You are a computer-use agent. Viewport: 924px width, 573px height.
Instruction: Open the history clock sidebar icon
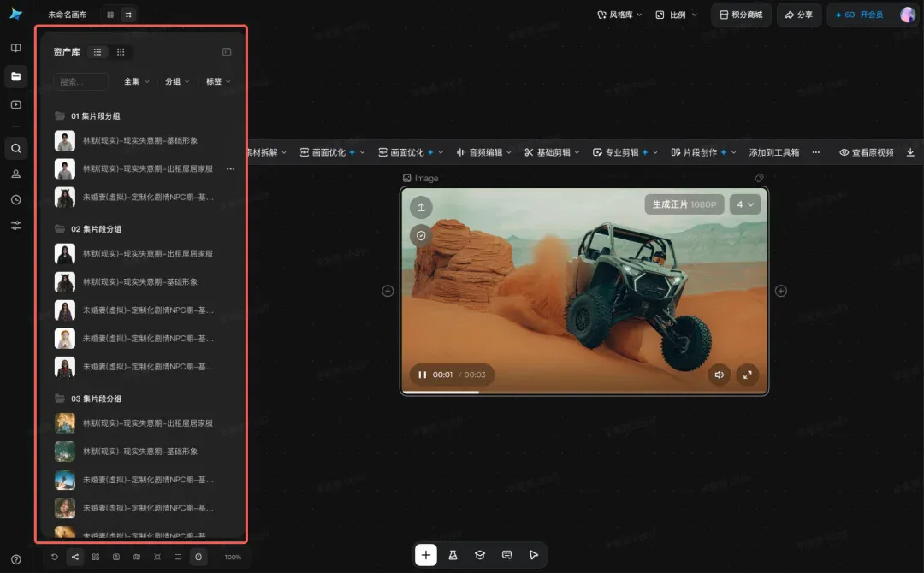(16, 200)
